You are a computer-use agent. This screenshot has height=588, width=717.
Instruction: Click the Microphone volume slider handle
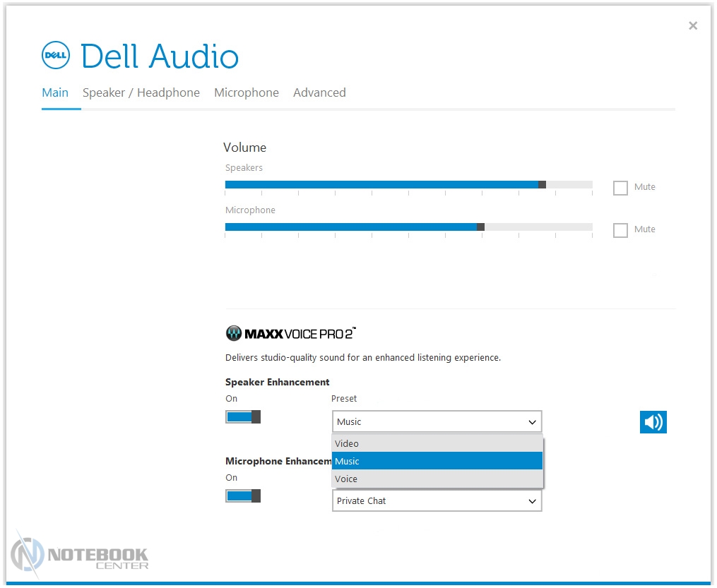480,227
